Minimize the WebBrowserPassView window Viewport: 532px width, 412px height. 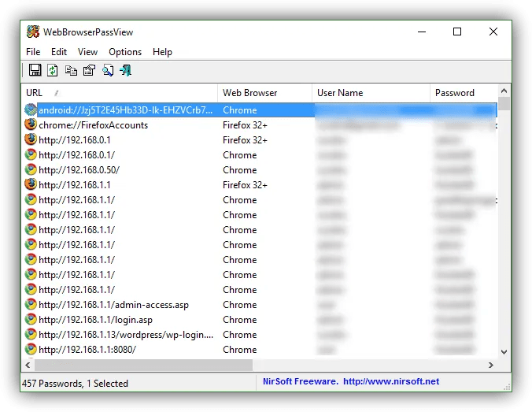(x=422, y=32)
